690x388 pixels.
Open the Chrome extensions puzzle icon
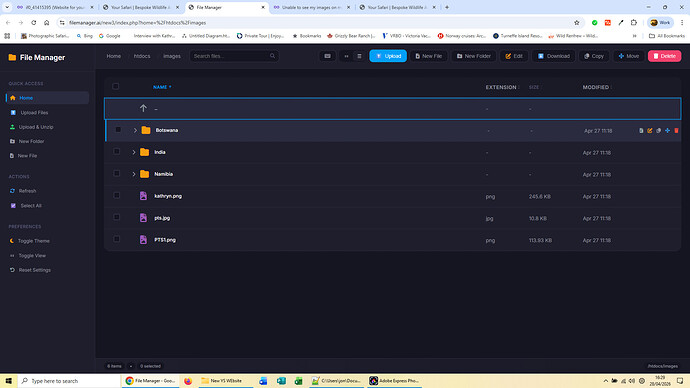634,22
